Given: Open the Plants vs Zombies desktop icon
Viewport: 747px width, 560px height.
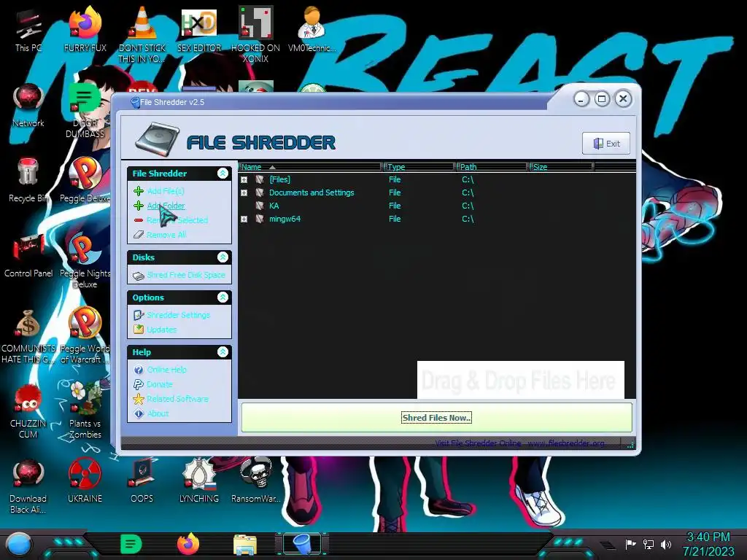Looking at the screenshot, I should pyautogui.click(x=85, y=411).
